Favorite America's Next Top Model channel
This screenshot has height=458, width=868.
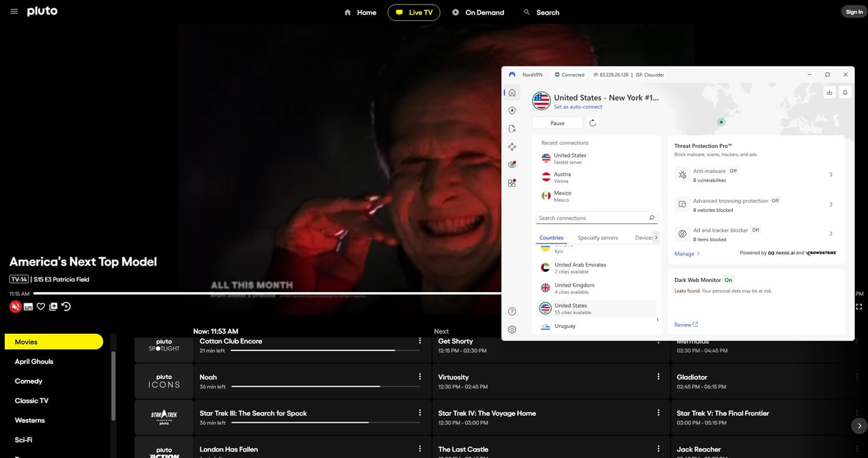[x=41, y=306]
